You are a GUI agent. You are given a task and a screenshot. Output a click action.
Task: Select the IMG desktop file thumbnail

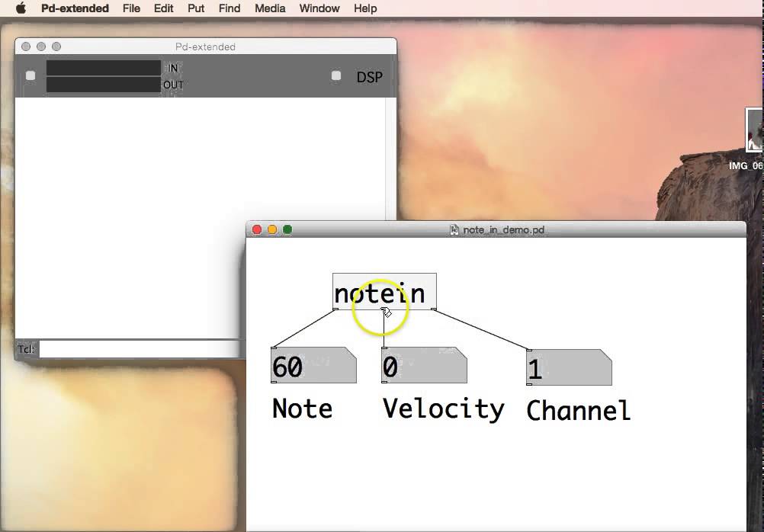pos(754,130)
